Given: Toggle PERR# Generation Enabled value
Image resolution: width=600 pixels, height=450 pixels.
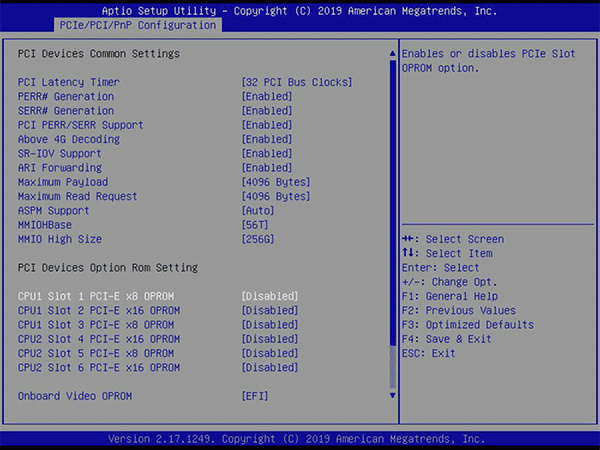Looking at the screenshot, I should pyautogui.click(x=268, y=96).
